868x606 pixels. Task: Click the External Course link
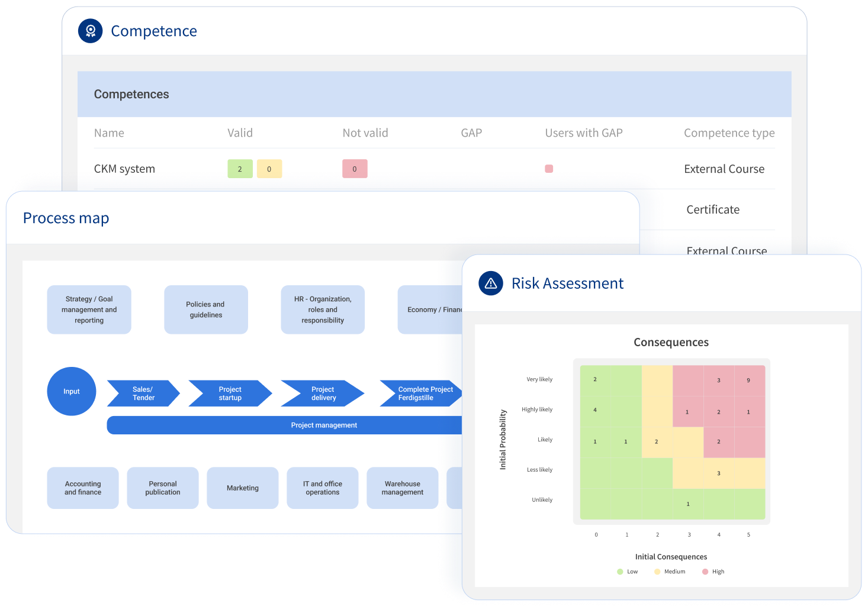(x=724, y=169)
